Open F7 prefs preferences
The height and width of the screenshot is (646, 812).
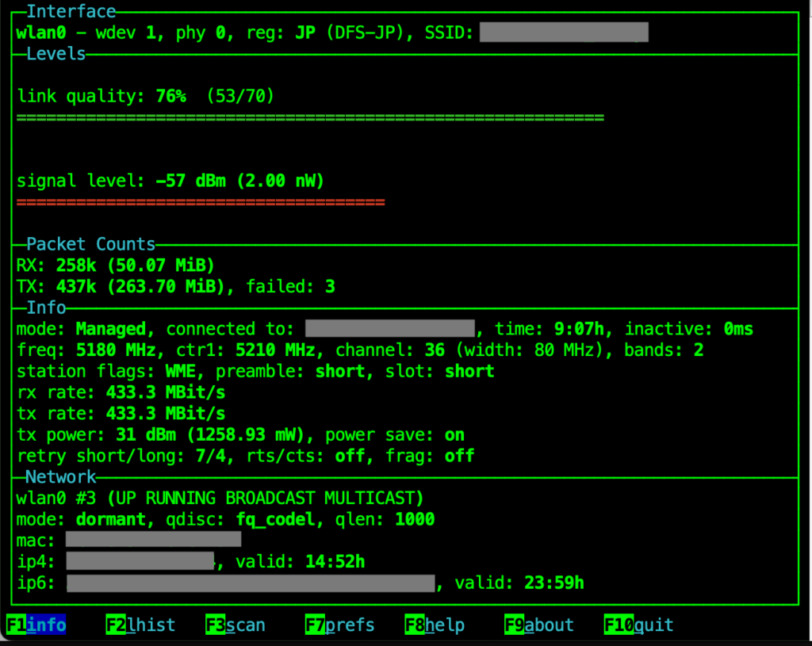(x=339, y=625)
